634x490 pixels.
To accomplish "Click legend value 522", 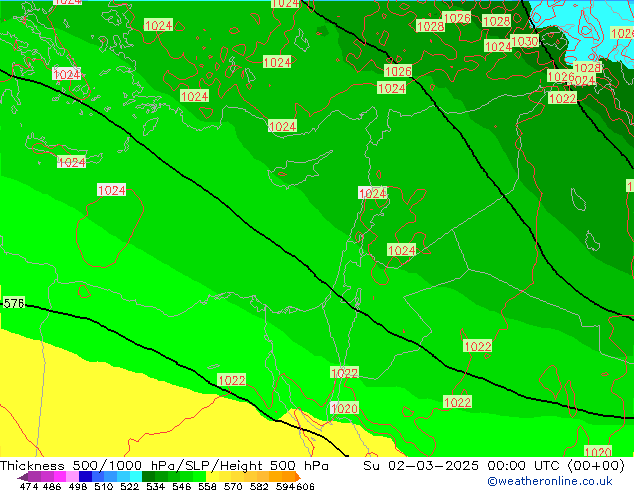I will click(129, 486).
